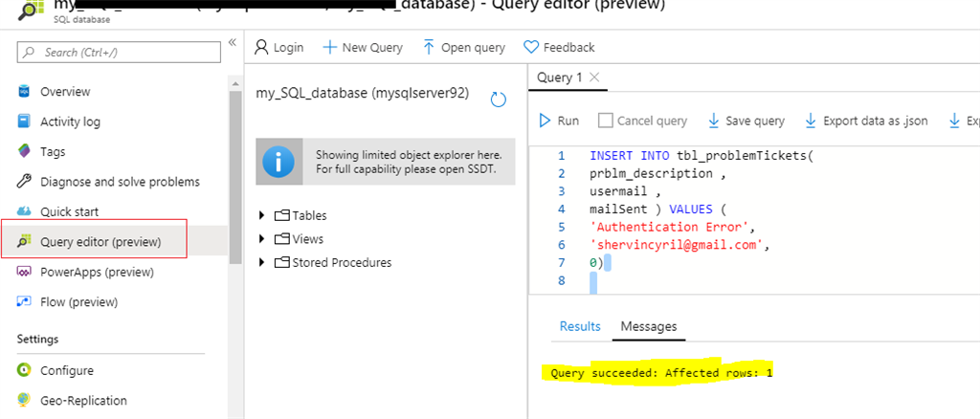This screenshot has height=419, width=980.
Task: Click the search magnifier icon in search box
Action: (29, 53)
